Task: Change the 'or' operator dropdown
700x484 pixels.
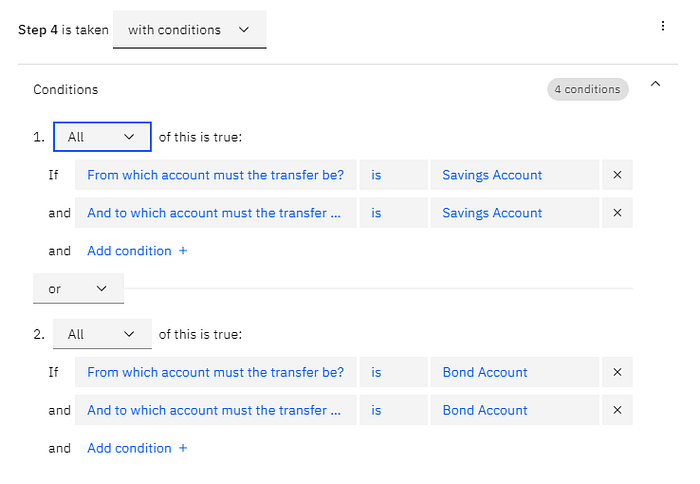Action: pyautogui.click(x=79, y=289)
